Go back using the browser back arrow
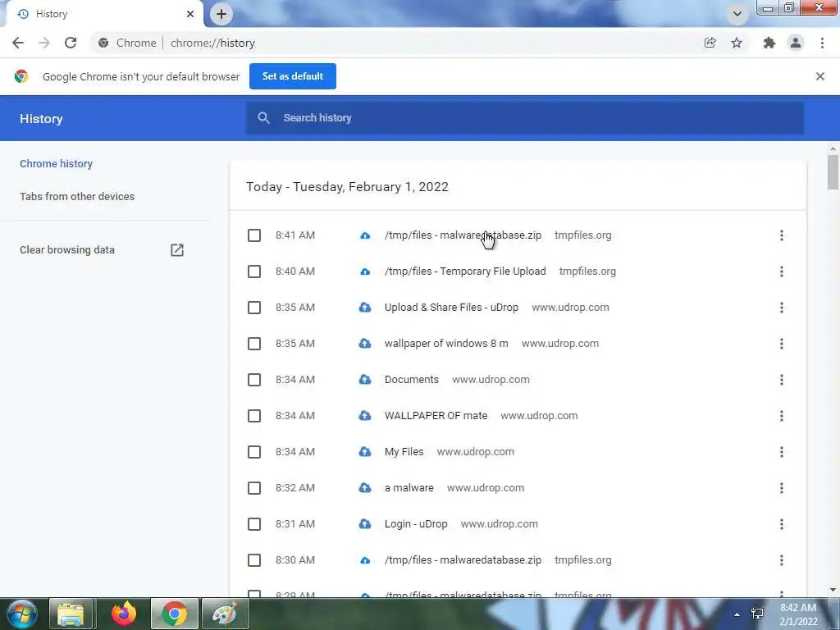Viewport: 840px width, 630px height. point(18,43)
